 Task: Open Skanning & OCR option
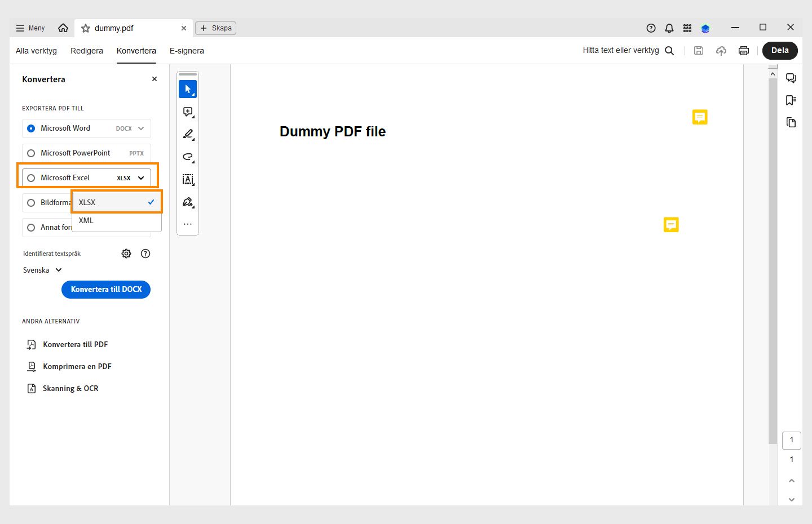click(71, 388)
